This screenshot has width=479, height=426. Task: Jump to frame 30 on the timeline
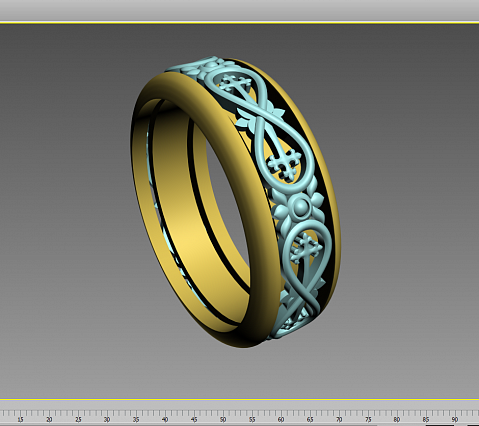pyautogui.click(x=107, y=419)
